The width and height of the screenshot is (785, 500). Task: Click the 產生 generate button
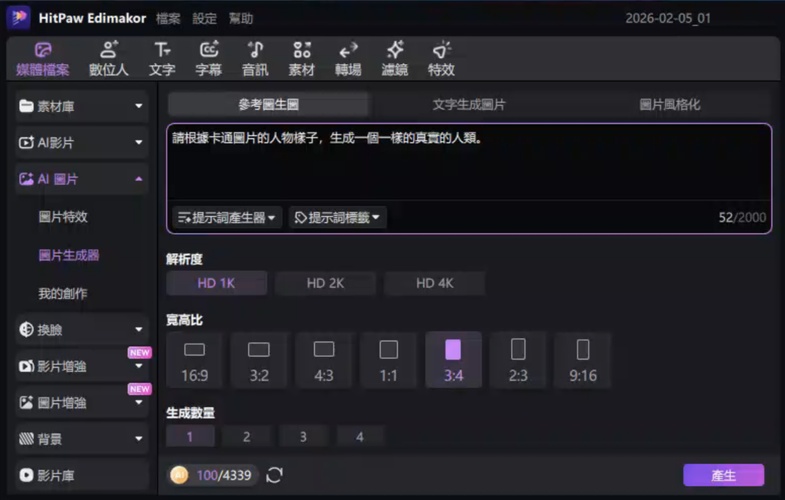point(723,475)
